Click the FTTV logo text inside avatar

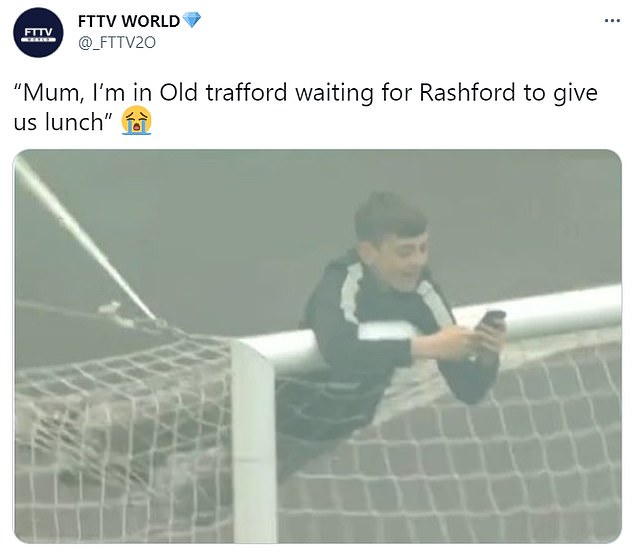[x=38, y=32]
